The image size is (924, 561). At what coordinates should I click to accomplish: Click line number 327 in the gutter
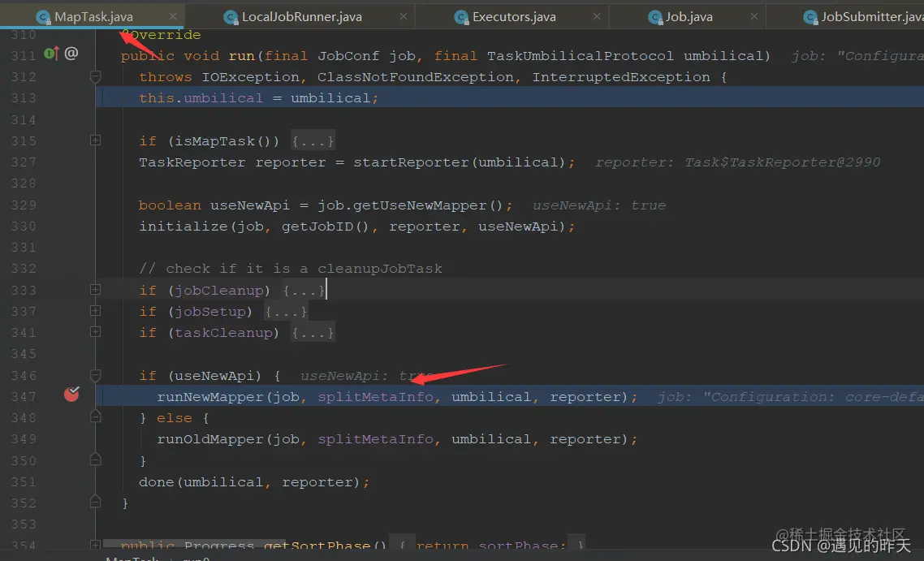pyautogui.click(x=24, y=162)
